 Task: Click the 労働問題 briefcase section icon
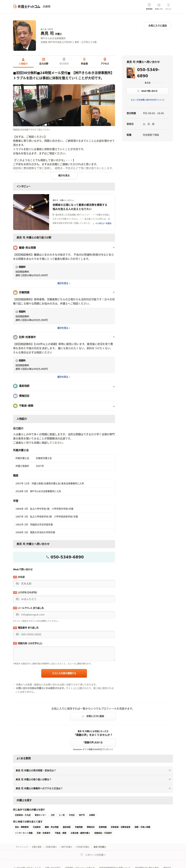click(15, 293)
